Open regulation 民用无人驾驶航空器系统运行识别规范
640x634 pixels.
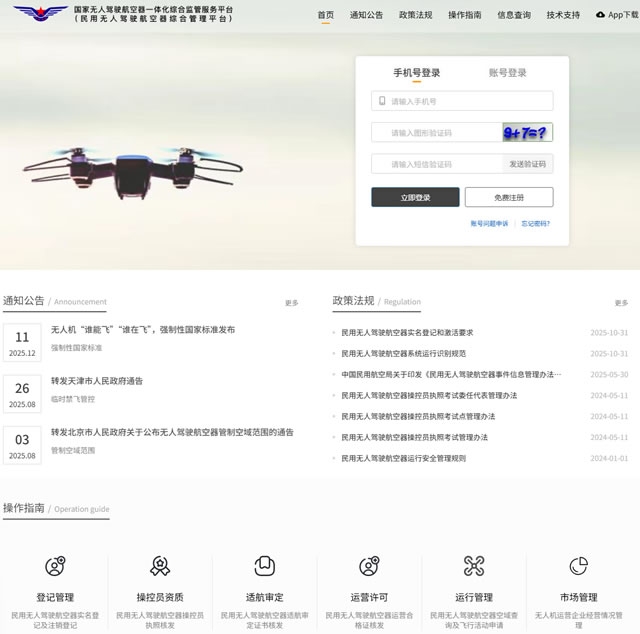403,353
